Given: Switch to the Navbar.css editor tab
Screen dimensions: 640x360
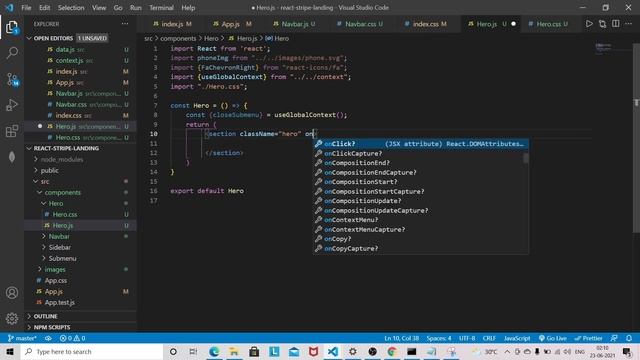Looking at the screenshot, I should 360,24.
